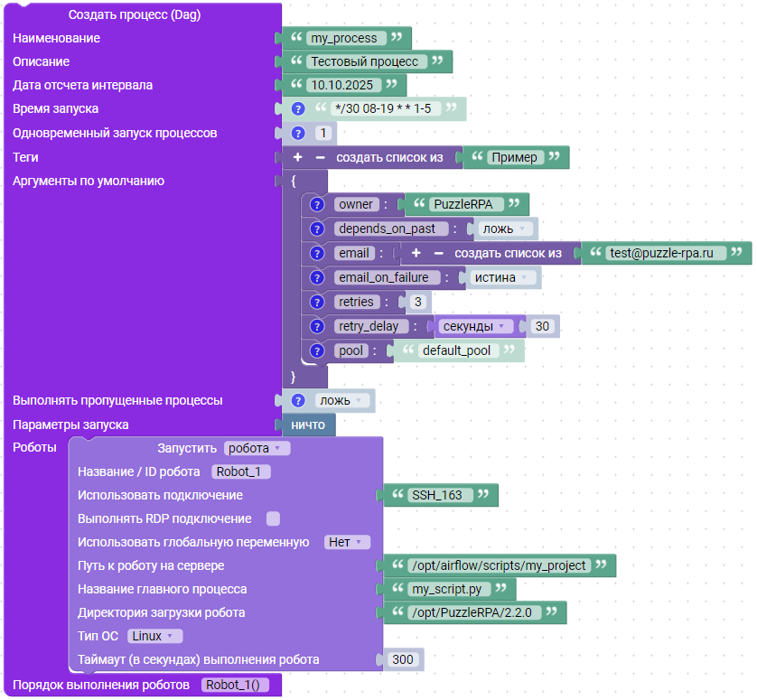This screenshot has width=757, height=700.
Task: Click the timeout value 300 field
Action: (402, 660)
